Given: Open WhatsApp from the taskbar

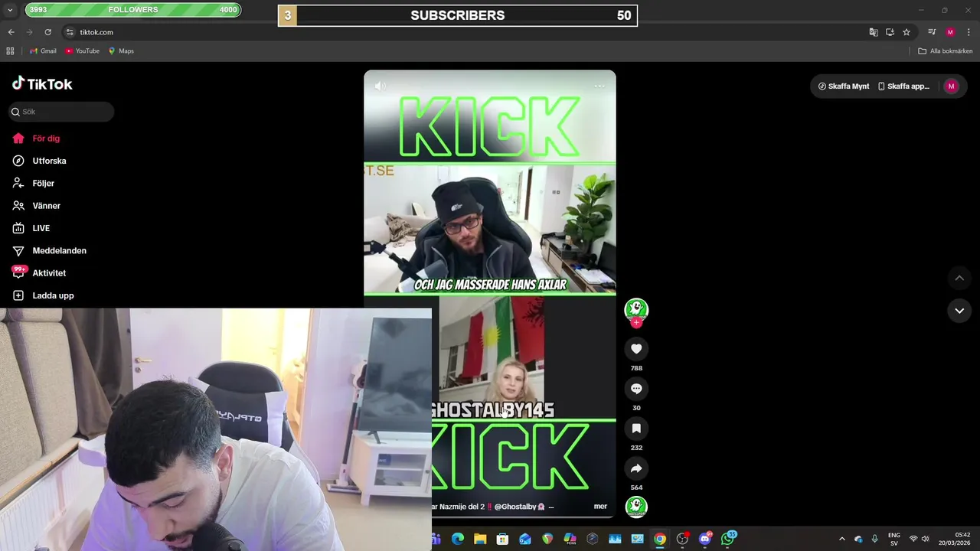Looking at the screenshot, I should (727, 539).
